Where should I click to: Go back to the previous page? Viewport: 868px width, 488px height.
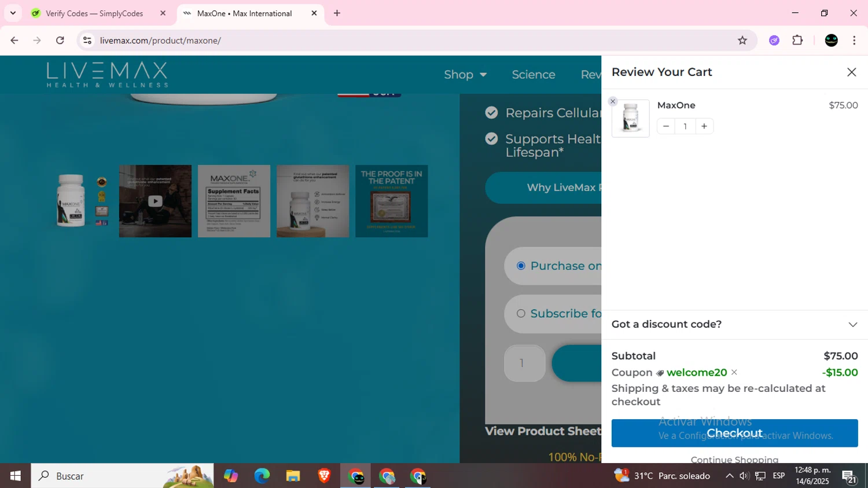[x=14, y=41]
